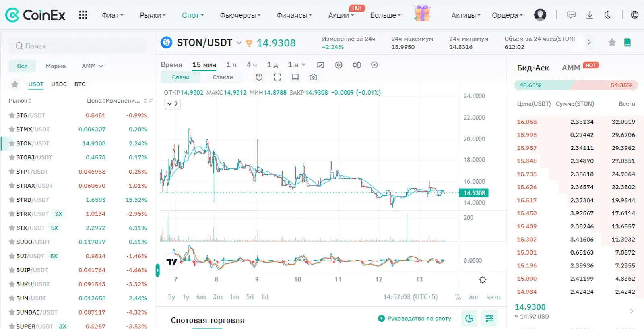Sort market list by Цена column

pyautogui.click(x=95, y=101)
